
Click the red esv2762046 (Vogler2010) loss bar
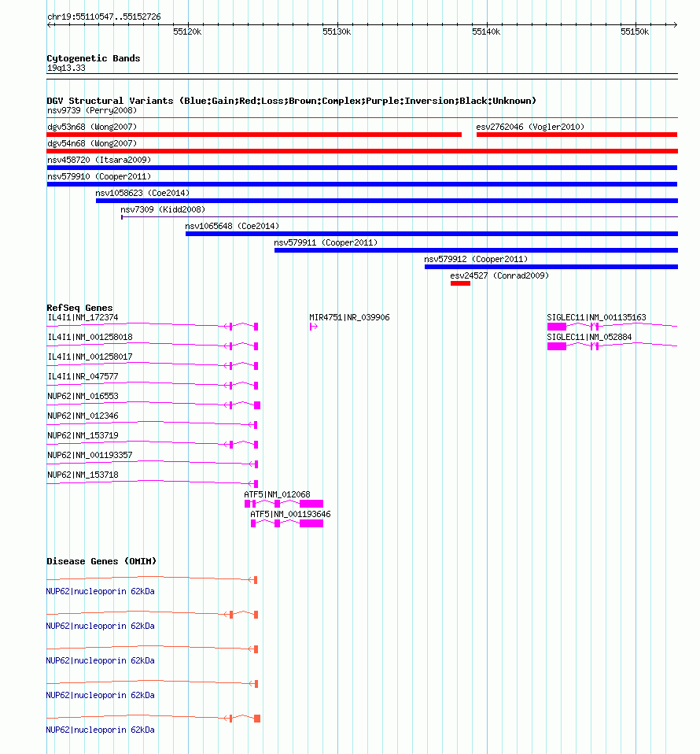click(x=577, y=135)
